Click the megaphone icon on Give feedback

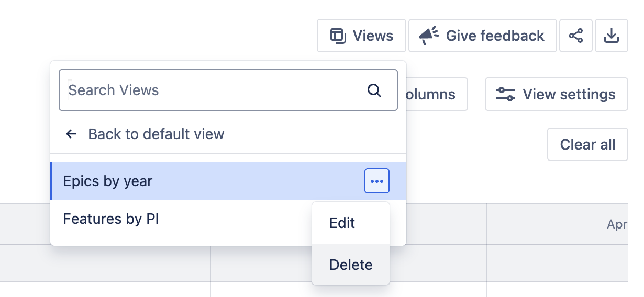coord(429,36)
